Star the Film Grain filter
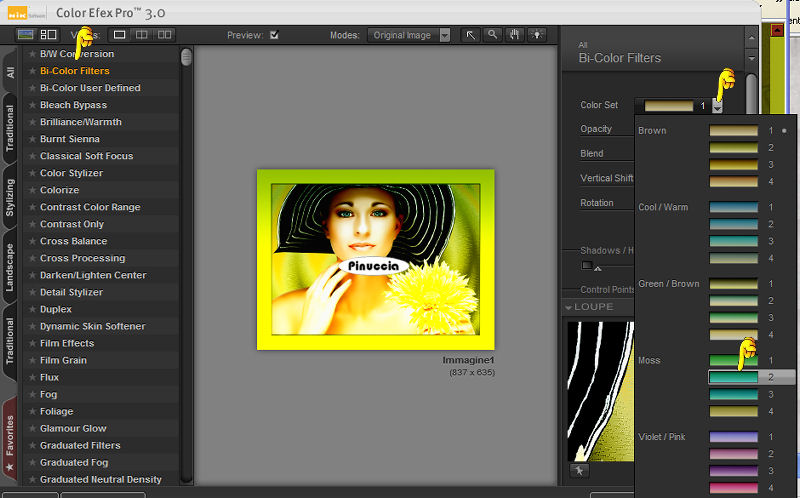 coord(32,360)
